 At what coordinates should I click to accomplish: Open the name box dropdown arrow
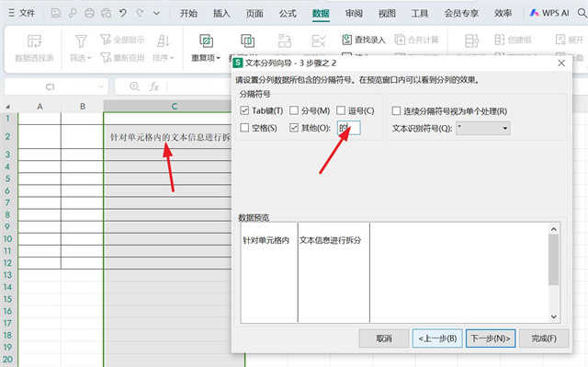[100, 87]
